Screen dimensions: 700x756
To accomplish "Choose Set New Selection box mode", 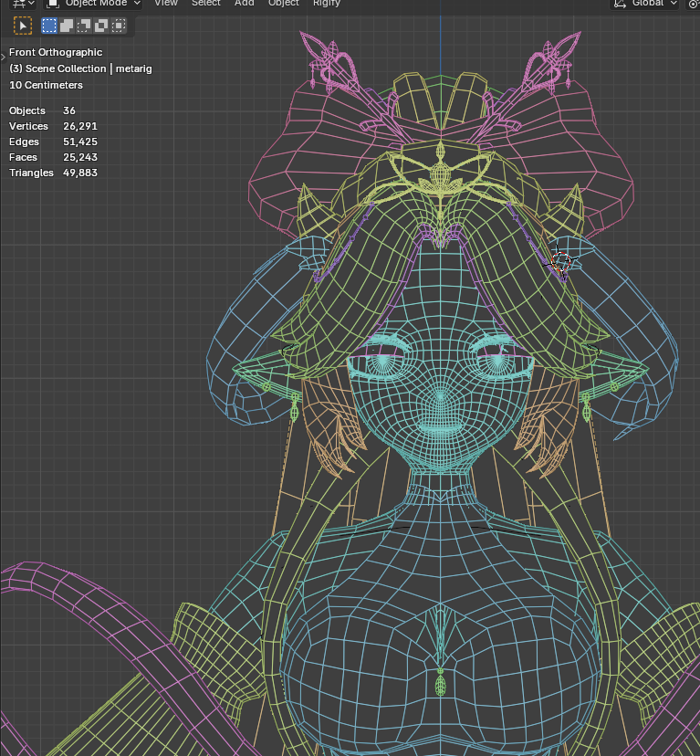I will tap(49, 26).
